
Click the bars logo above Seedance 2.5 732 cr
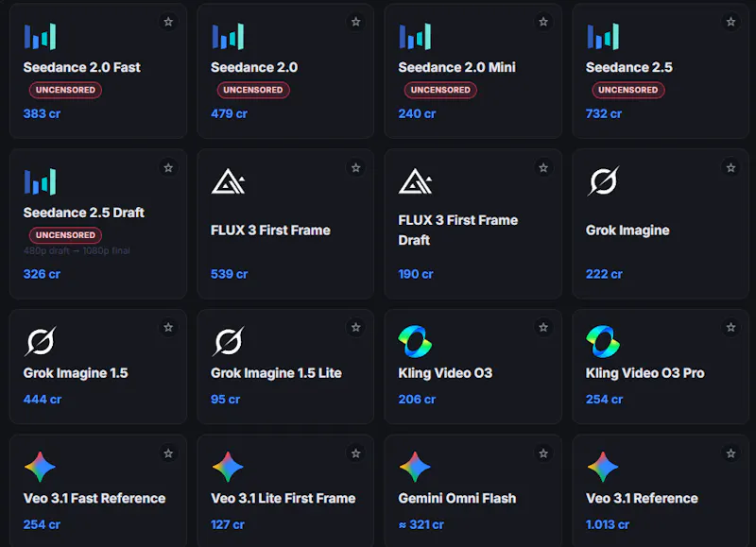coord(603,36)
